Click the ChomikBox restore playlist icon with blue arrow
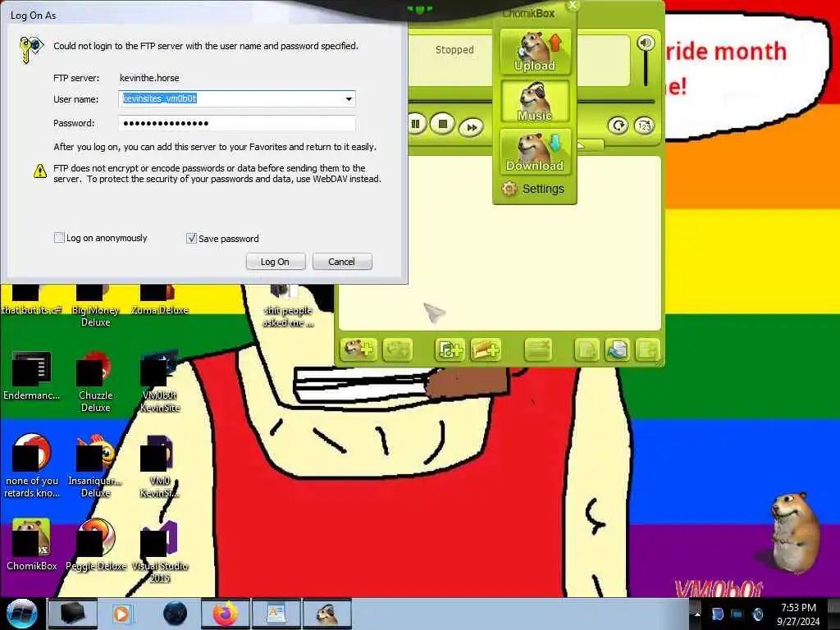The image size is (840, 630). (x=617, y=349)
